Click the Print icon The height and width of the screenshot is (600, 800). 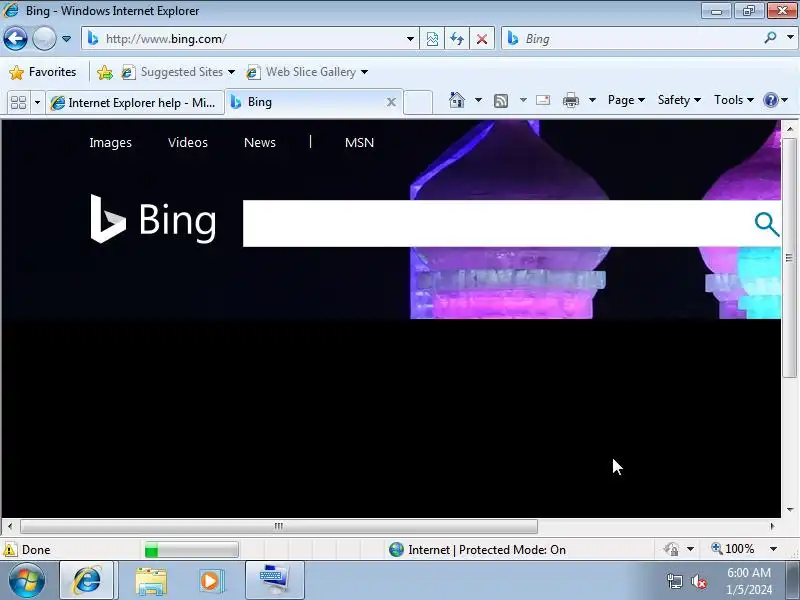[570, 100]
